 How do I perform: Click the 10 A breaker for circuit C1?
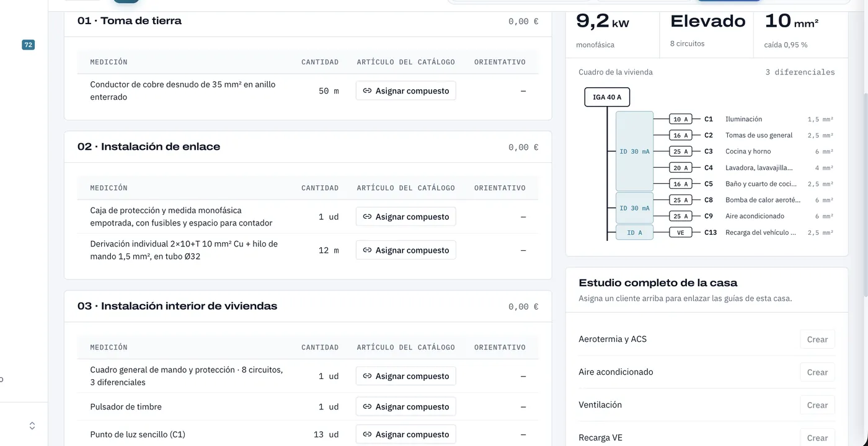pyautogui.click(x=681, y=119)
